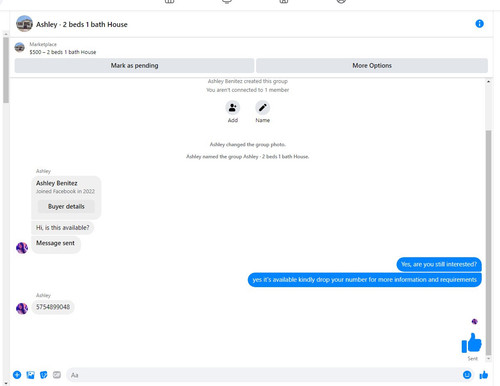This screenshot has height=386, width=500.
Task: Attach a photo using the image icon
Action: pyautogui.click(x=30, y=375)
